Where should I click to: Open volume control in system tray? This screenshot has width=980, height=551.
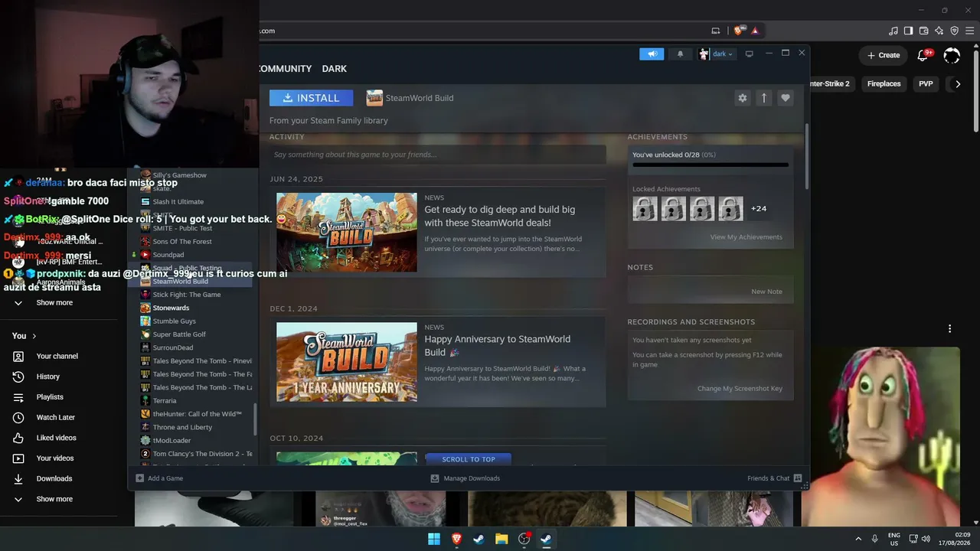pyautogui.click(x=926, y=539)
